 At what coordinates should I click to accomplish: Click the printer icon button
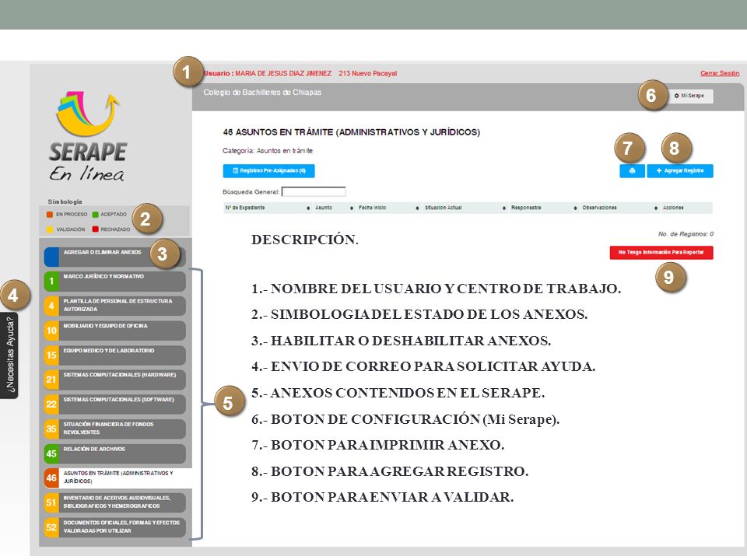pos(632,171)
